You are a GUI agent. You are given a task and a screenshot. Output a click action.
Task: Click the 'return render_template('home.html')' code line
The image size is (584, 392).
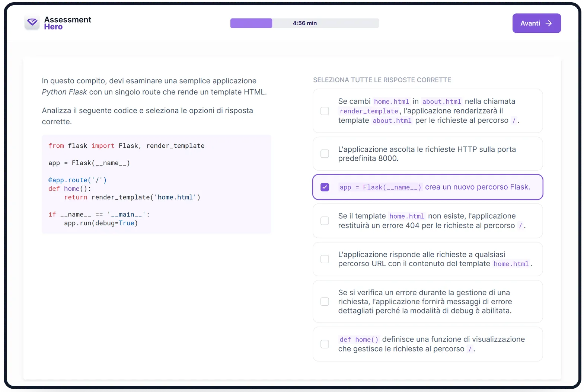(132, 197)
